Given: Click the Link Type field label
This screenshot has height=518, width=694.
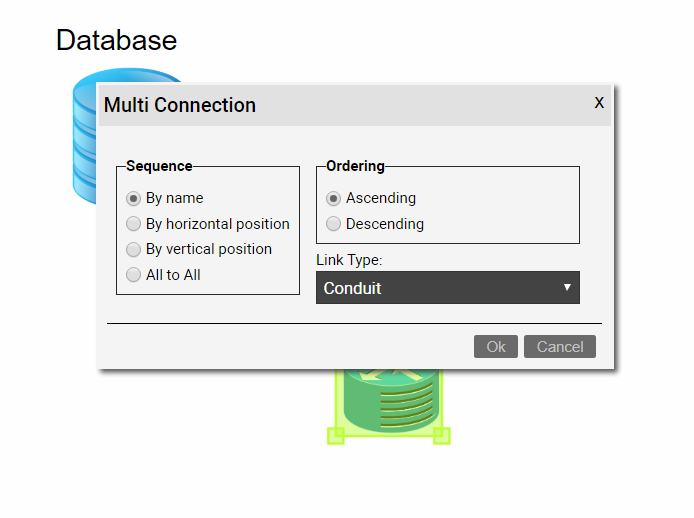Looking at the screenshot, I should (349, 260).
